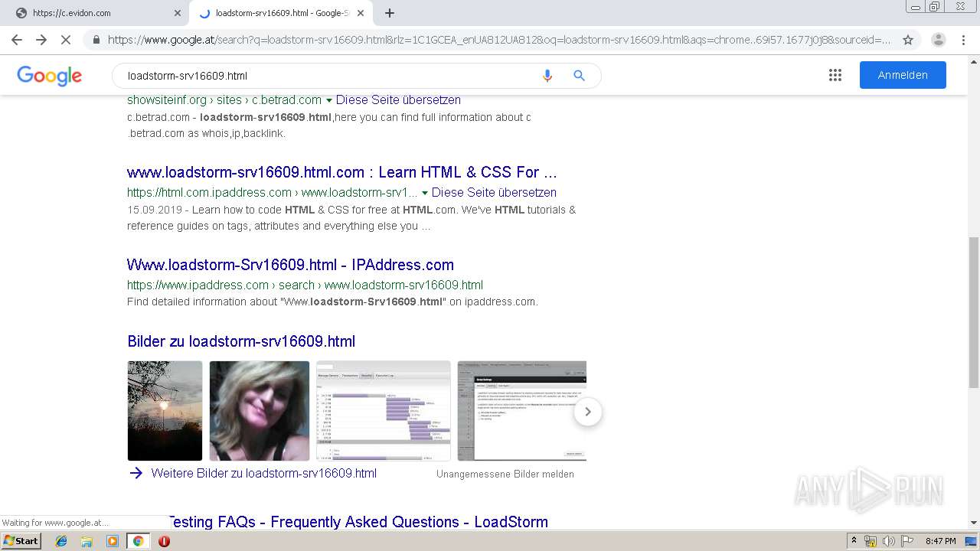Start voice search with the microphone

pyautogui.click(x=547, y=76)
